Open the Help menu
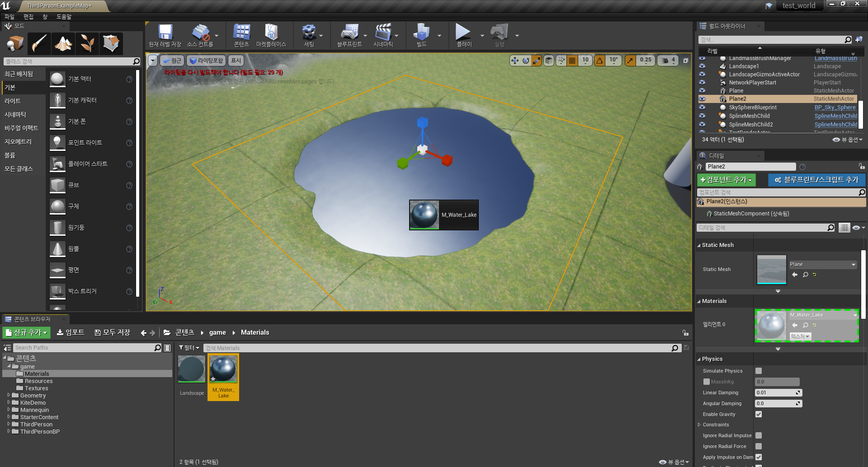Screen dimensions: 868x467 coord(64,17)
